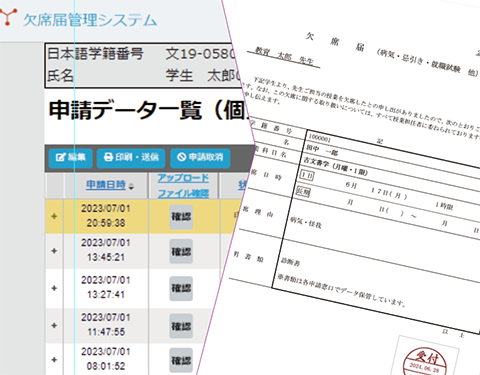Expand the row dated 2023/07/01 13:45:21
The width and height of the screenshot is (480, 375).
coord(54,251)
